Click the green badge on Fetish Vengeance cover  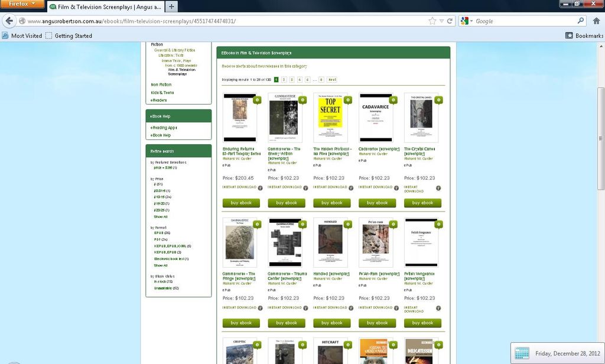pos(439,225)
